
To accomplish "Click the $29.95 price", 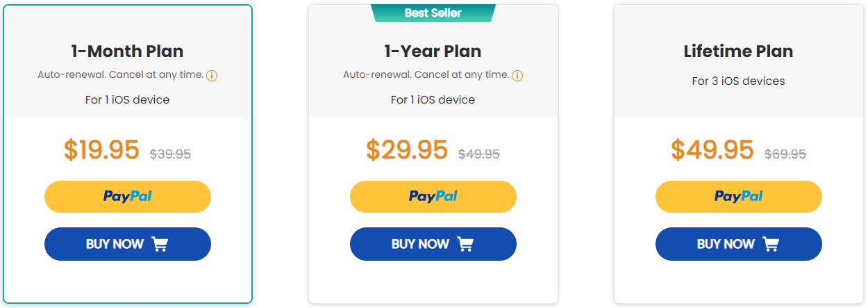I will (407, 150).
